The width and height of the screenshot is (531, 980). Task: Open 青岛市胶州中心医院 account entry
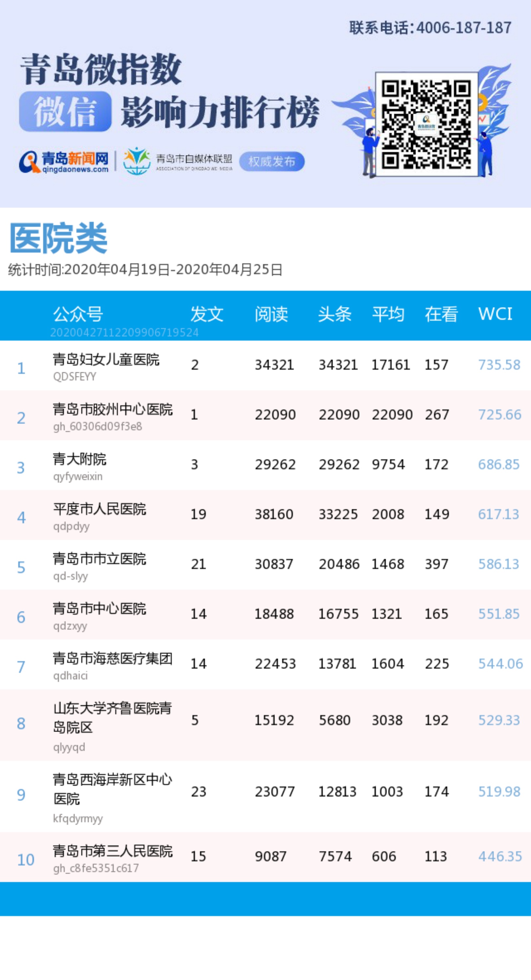pos(112,409)
